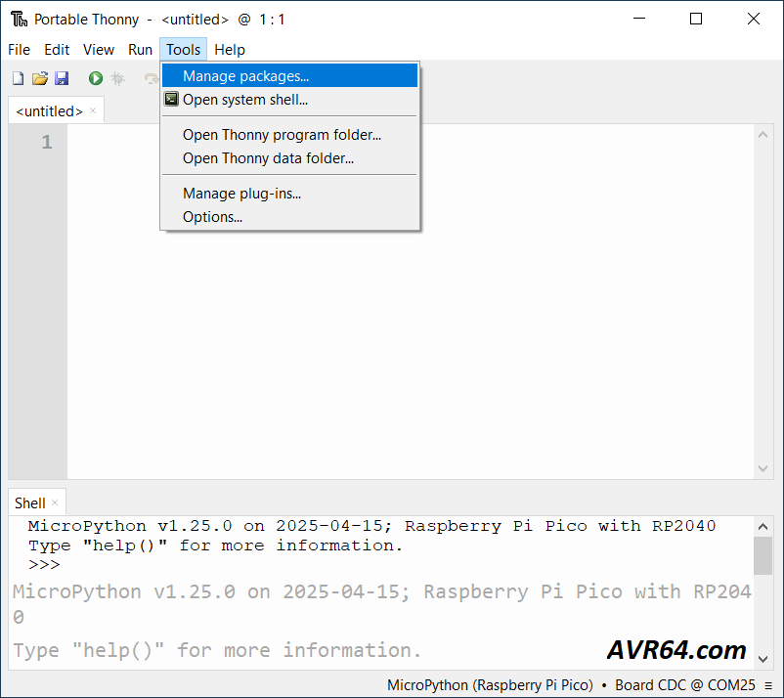784x698 pixels.
Task: Select the Shell panel tab
Action: point(30,503)
